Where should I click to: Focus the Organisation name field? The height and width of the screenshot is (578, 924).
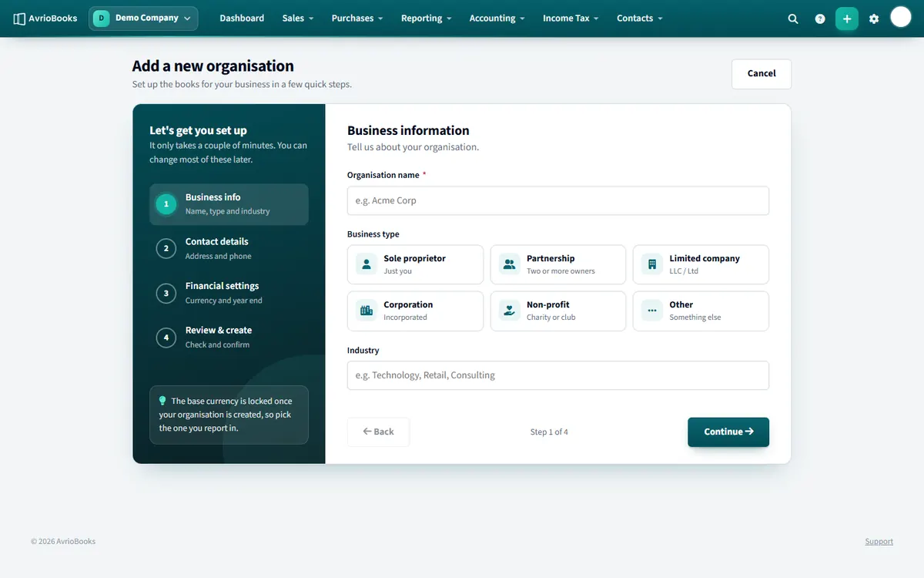[558, 200]
